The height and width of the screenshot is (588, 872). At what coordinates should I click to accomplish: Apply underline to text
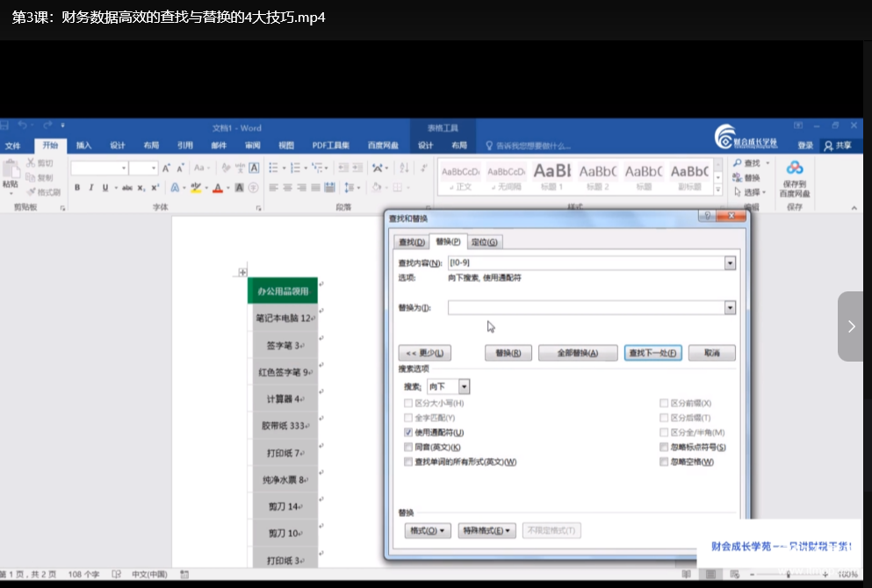coord(105,188)
